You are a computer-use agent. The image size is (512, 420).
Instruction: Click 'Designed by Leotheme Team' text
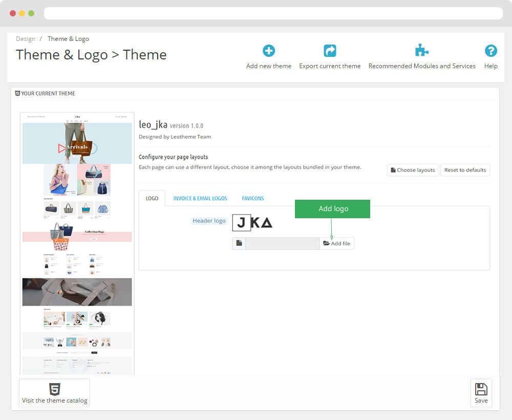click(x=175, y=137)
